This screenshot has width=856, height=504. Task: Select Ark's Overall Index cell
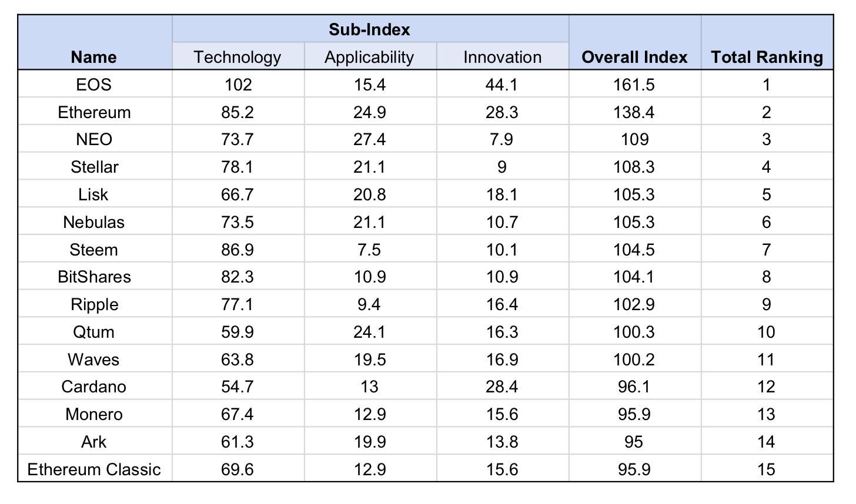(634, 442)
